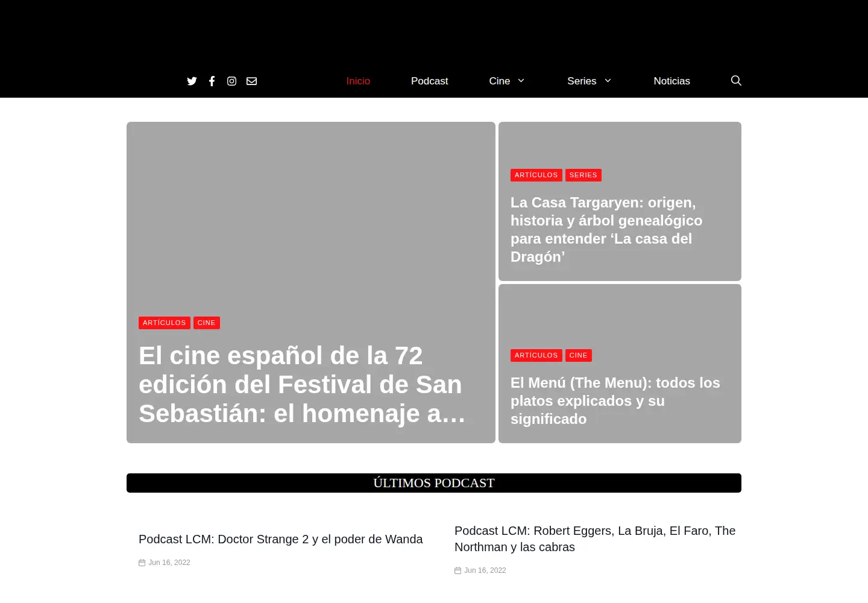
Task: Go to the Inicio menu item
Action: (358, 81)
